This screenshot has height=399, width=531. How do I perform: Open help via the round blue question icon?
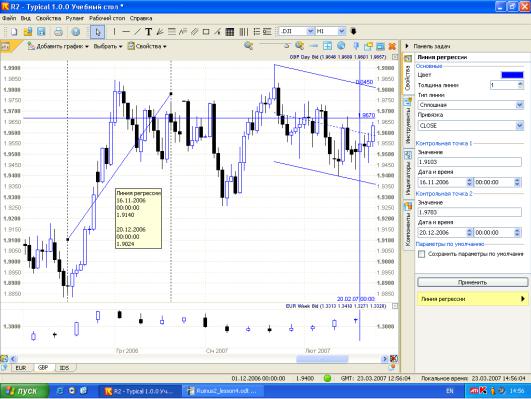pos(76,32)
